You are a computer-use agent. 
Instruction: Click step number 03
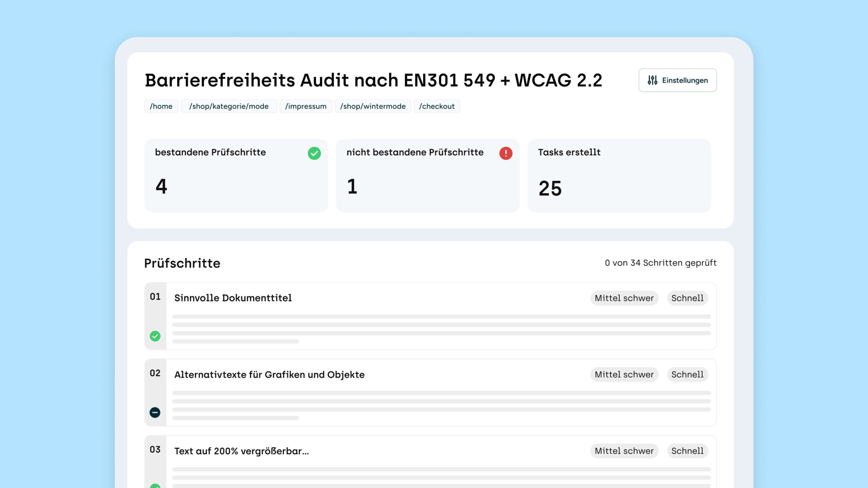pos(155,450)
